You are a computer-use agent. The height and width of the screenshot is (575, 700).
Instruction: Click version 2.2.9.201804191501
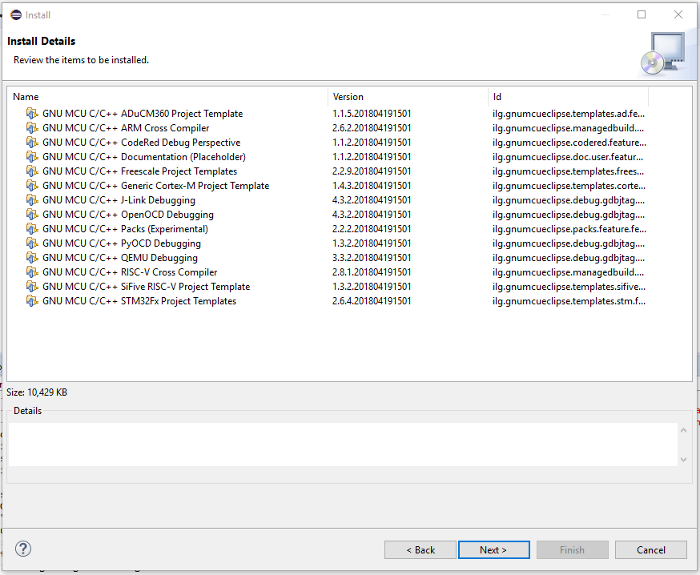[371, 171]
